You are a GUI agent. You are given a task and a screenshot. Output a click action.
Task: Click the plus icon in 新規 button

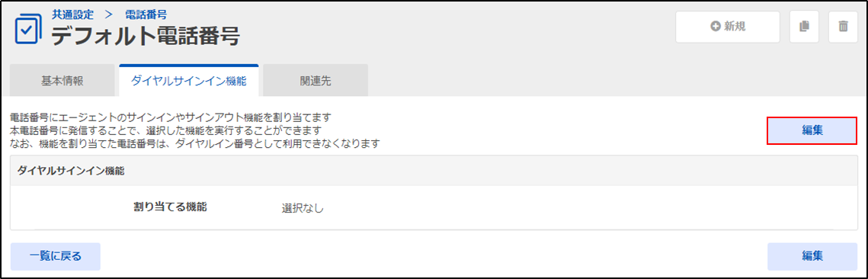pos(716,27)
